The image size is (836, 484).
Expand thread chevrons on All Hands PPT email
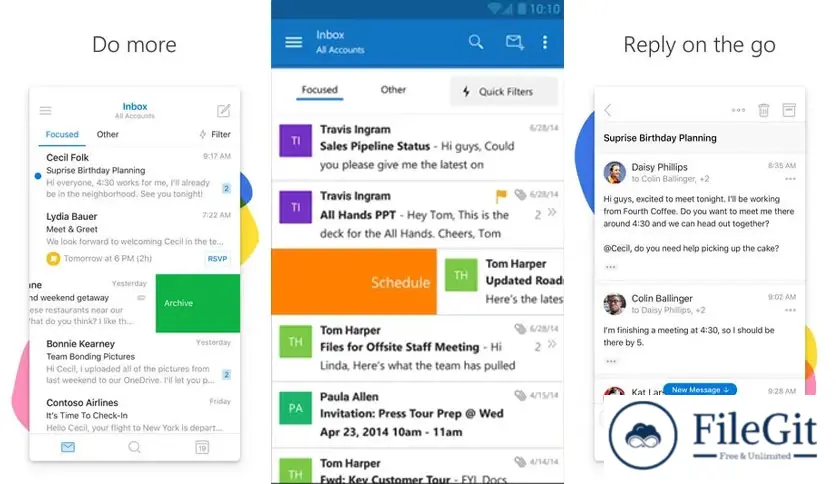point(552,212)
